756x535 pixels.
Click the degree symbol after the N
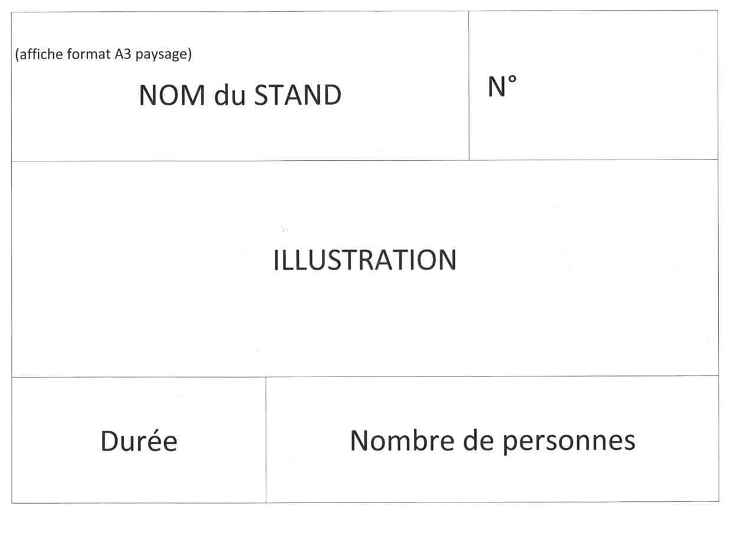(x=512, y=81)
